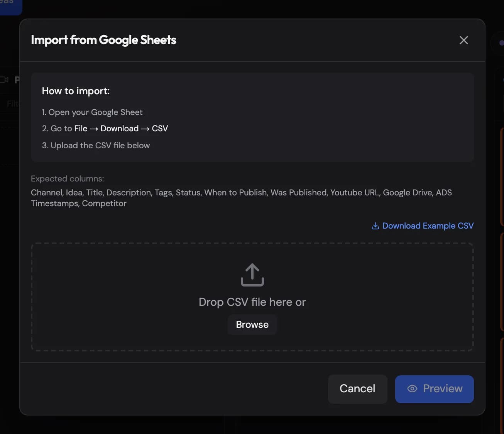Viewport: 504px width, 434px height.
Task: Close the Import from Google Sheets dialog
Action: [x=464, y=40]
